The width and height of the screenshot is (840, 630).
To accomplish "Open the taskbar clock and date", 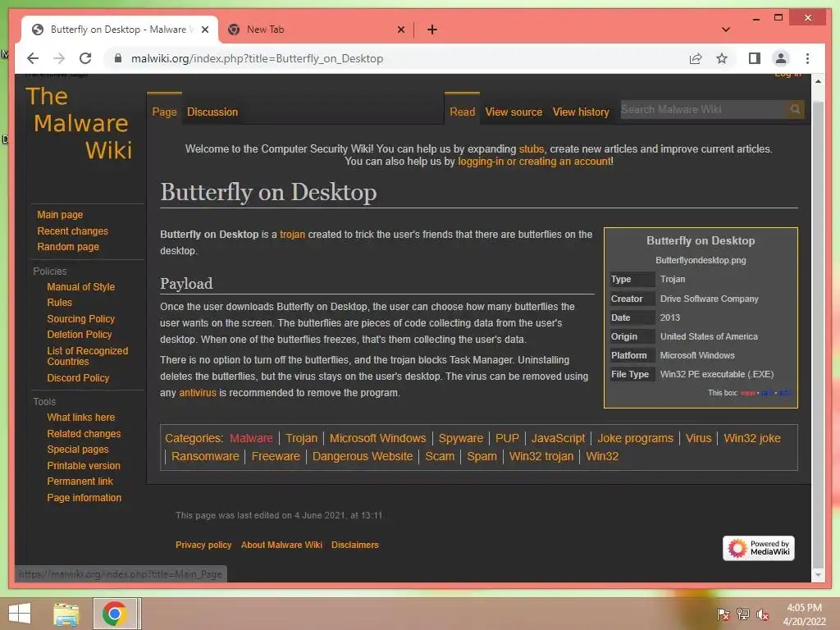I will [804, 614].
